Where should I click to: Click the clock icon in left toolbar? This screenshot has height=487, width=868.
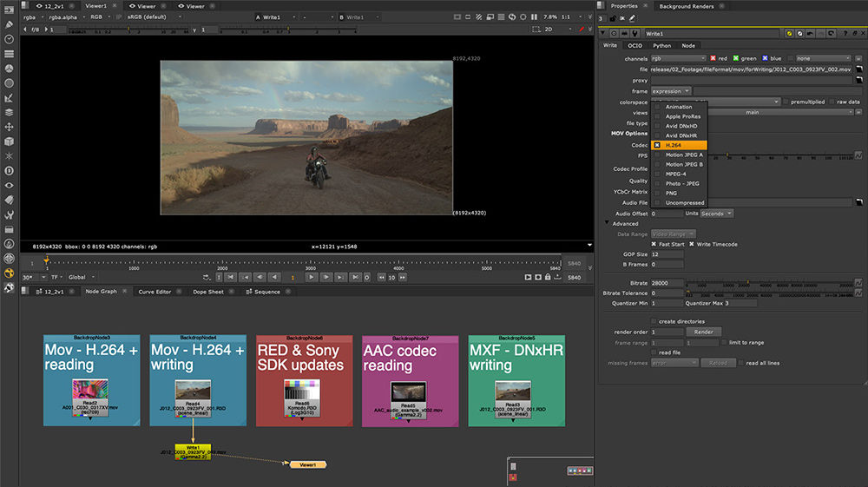click(x=9, y=37)
